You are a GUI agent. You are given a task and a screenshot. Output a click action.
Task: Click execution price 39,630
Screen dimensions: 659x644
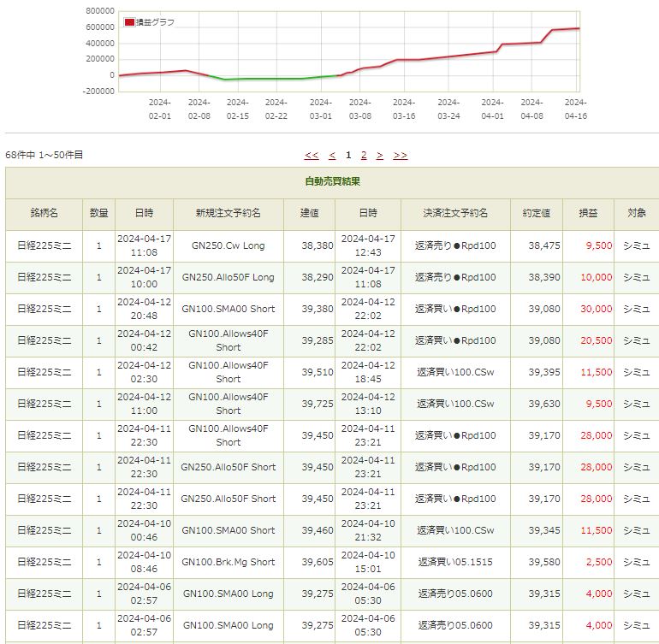pyautogui.click(x=544, y=404)
